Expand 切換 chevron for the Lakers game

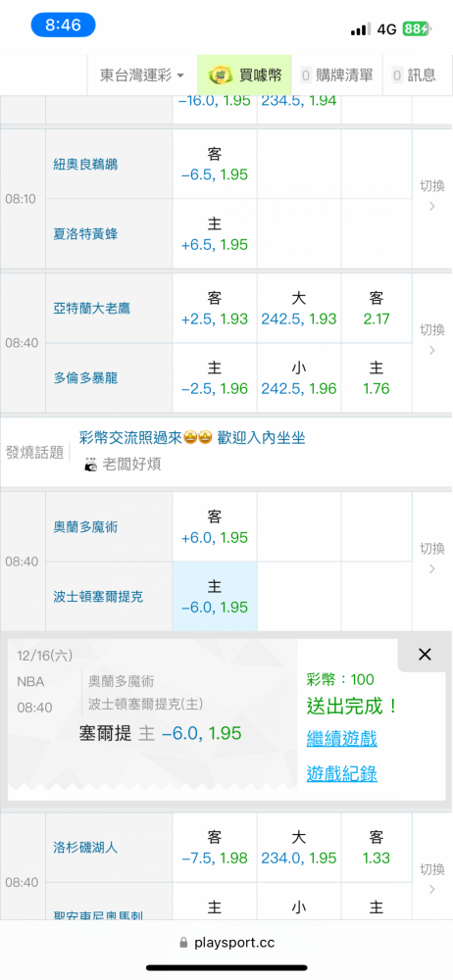pyautogui.click(x=431, y=881)
